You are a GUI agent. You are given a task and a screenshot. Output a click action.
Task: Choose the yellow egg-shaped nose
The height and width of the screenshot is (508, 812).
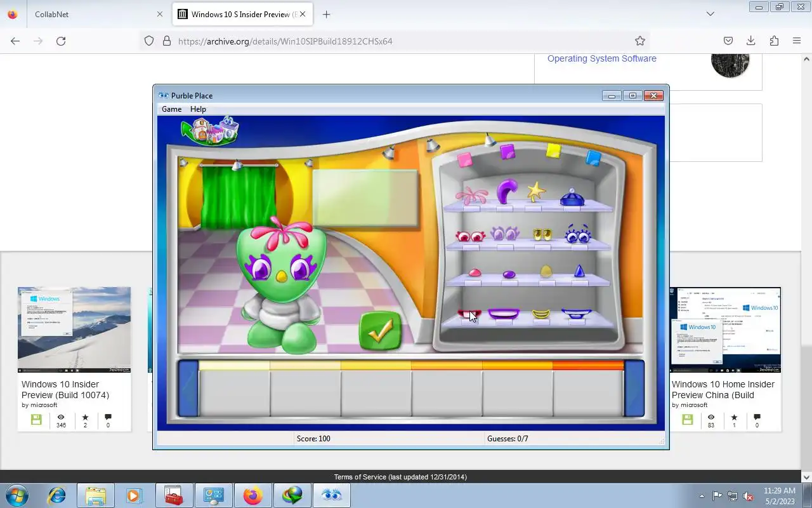(x=546, y=272)
